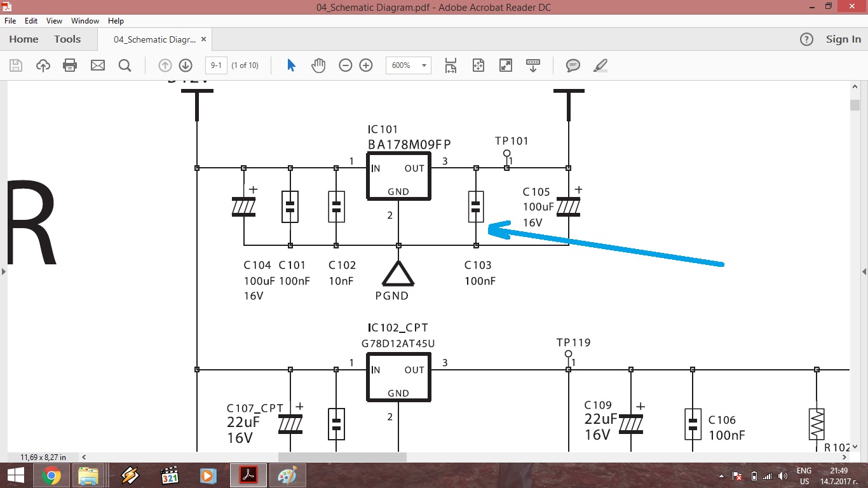Zoom in with the plus icon
The width and height of the screenshot is (868, 488).
pyautogui.click(x=366, y=65)
